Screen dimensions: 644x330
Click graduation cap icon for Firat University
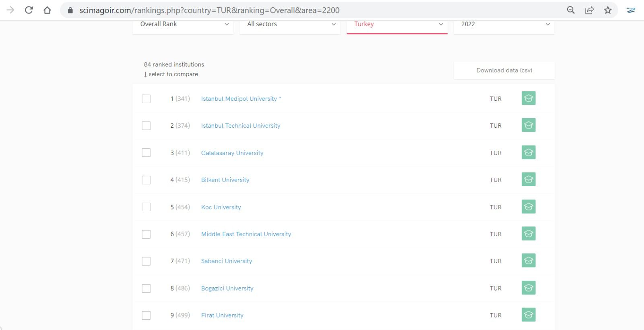[528, 315]
